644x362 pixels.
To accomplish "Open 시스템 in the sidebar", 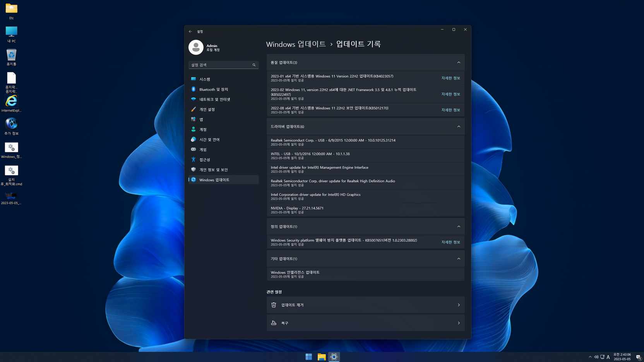I will pyautogui.click(x=223, y=79).
